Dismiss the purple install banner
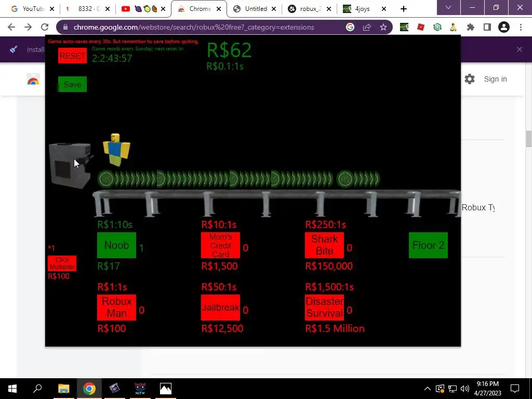532x399 pixels. pyautogui.click(x=520, y=49)
